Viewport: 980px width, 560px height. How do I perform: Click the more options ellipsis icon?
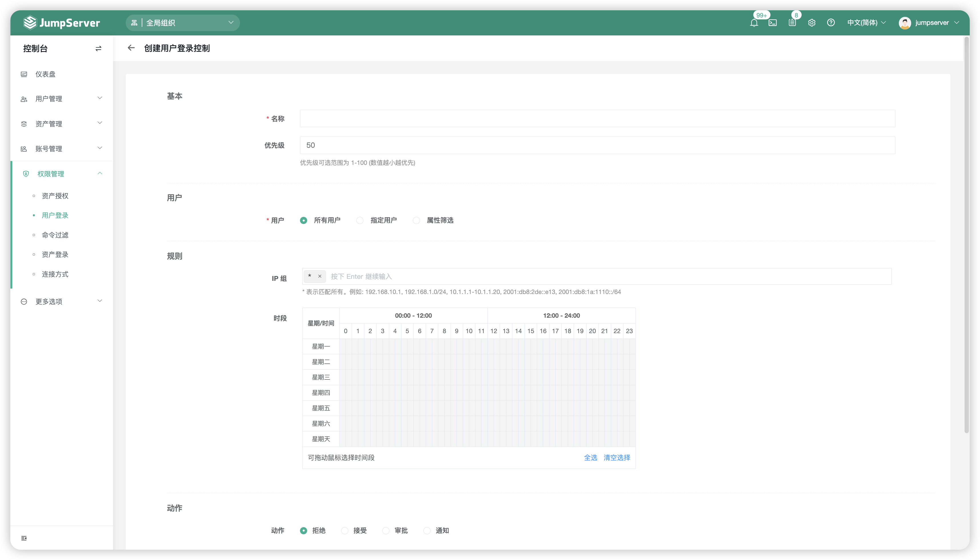24,301
